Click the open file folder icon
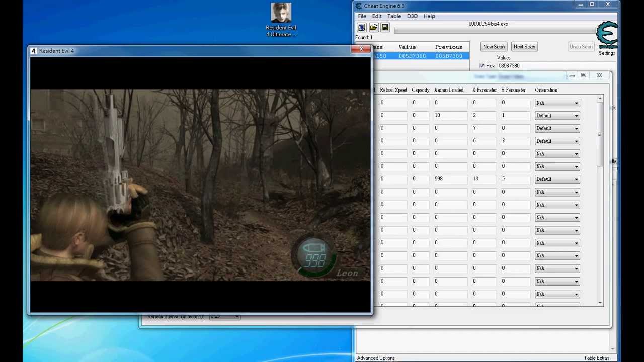 point(373,28)
